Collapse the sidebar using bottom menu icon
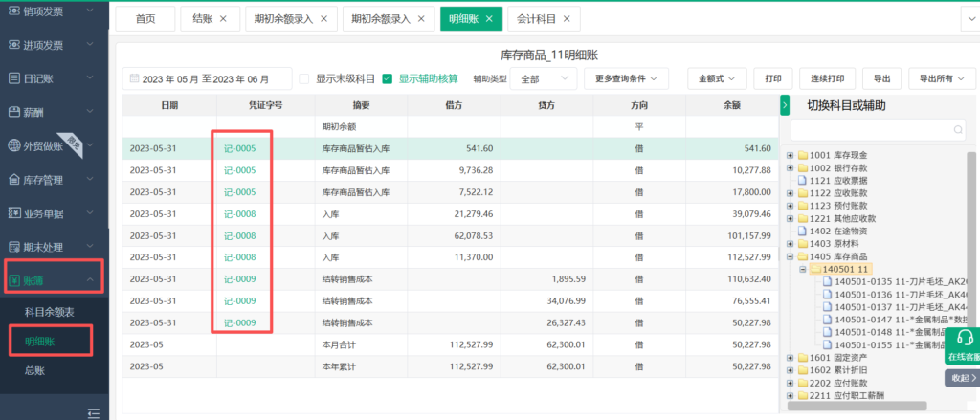Image resolution: width=980 pixels, height=420 pixels. pyautogui.click(x=93, y=412)
